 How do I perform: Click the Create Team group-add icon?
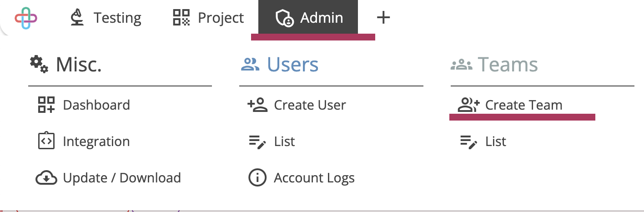[469, 105]
